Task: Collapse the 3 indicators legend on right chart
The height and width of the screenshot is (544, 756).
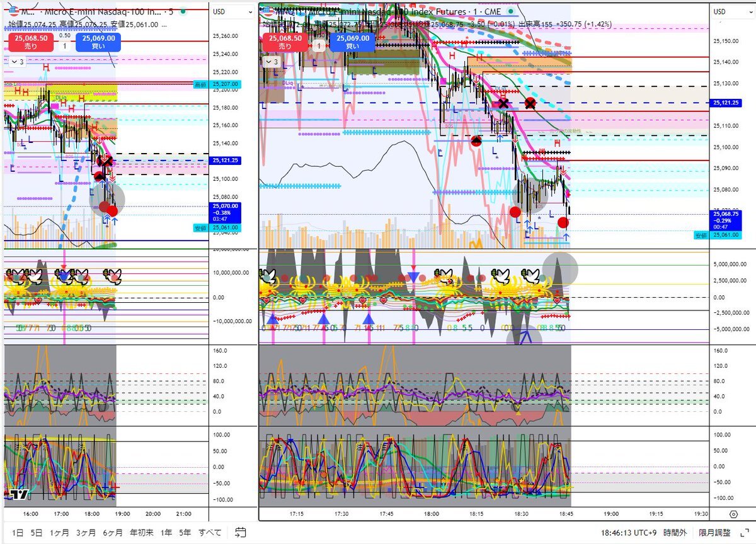Action: click(272, 62)
